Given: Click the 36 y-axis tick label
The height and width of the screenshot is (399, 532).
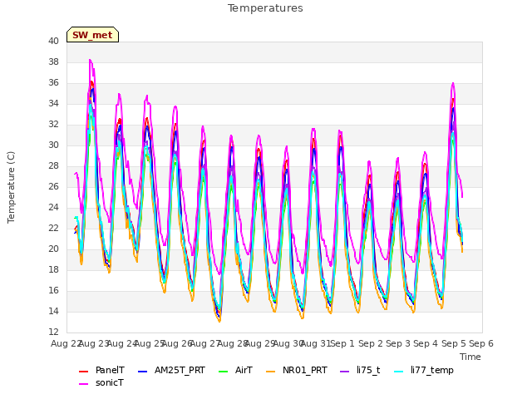Looking at the screenshot, I should tap(53, 83).
